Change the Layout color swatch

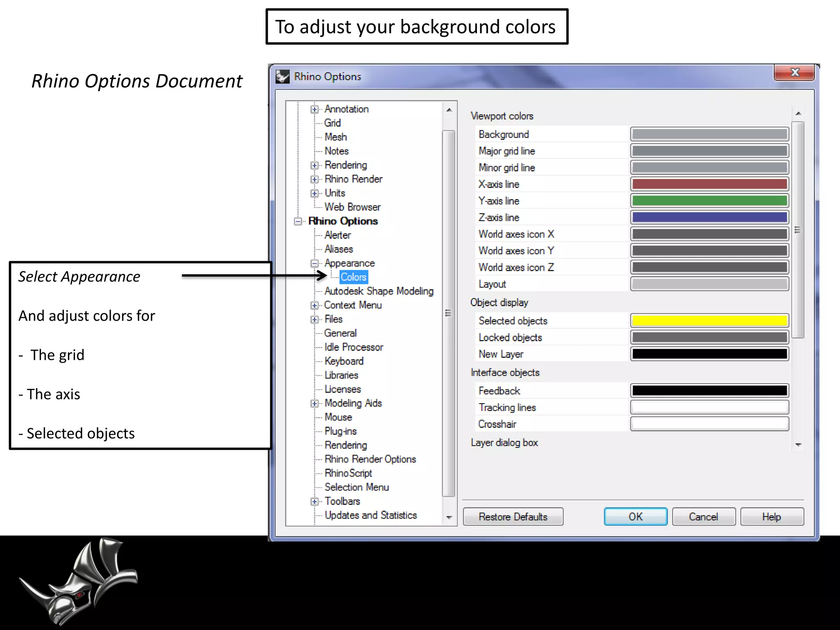(x=710, y=284)
